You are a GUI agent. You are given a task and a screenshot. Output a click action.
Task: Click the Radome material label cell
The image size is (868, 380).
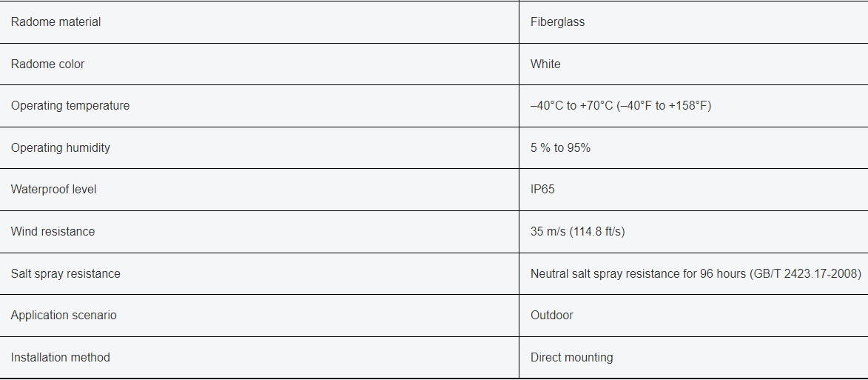click(x=259, y=22)
